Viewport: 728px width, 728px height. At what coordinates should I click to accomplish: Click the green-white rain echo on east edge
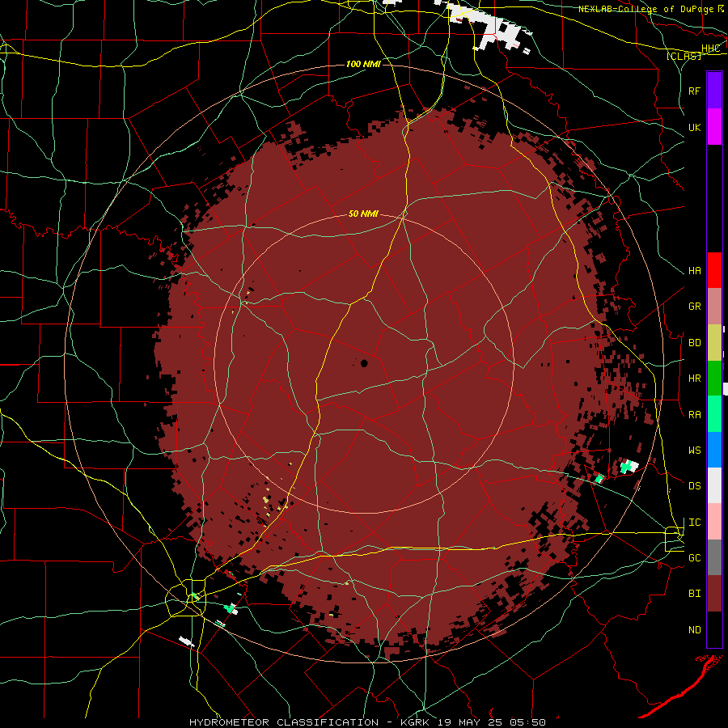(629, 466)
